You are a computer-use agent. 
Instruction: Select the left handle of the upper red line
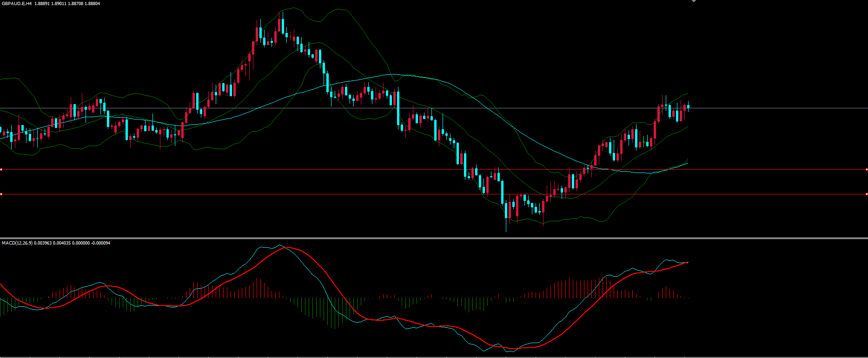(x=1, y=170)
